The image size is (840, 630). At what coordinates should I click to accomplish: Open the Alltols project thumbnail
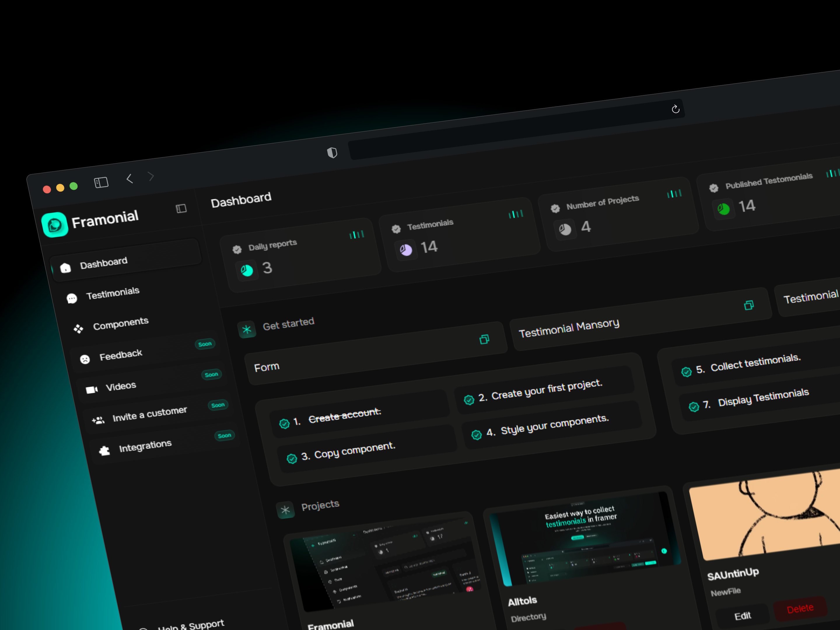coord(585,538)
